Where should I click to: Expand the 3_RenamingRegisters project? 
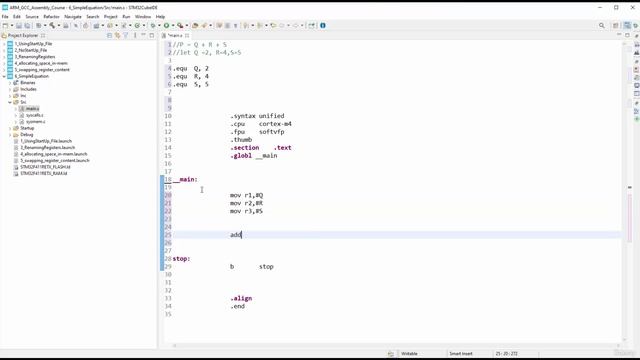[4, 57]
